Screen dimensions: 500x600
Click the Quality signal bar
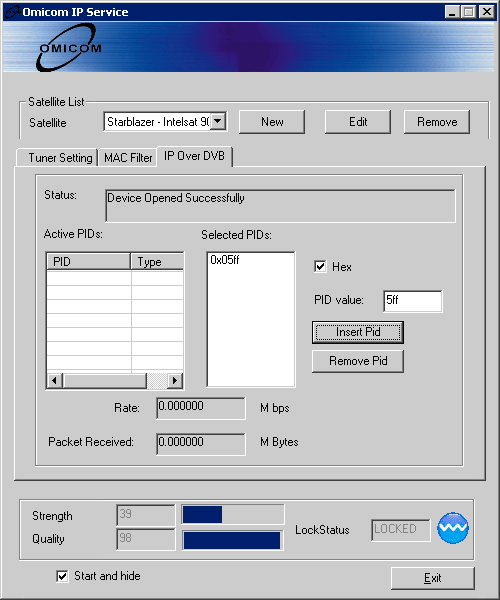click(233, 540)
